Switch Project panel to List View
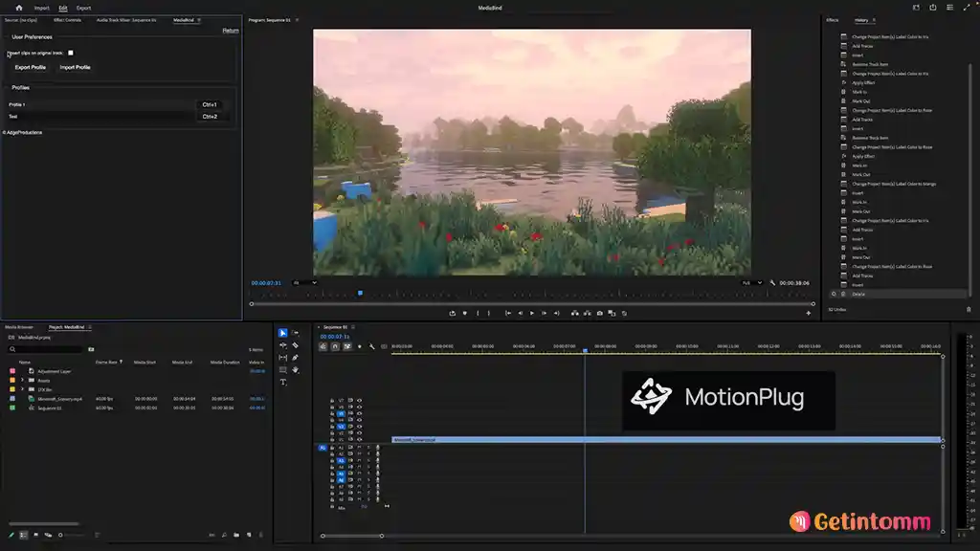 pyautogui.click(x=23, y=535)
